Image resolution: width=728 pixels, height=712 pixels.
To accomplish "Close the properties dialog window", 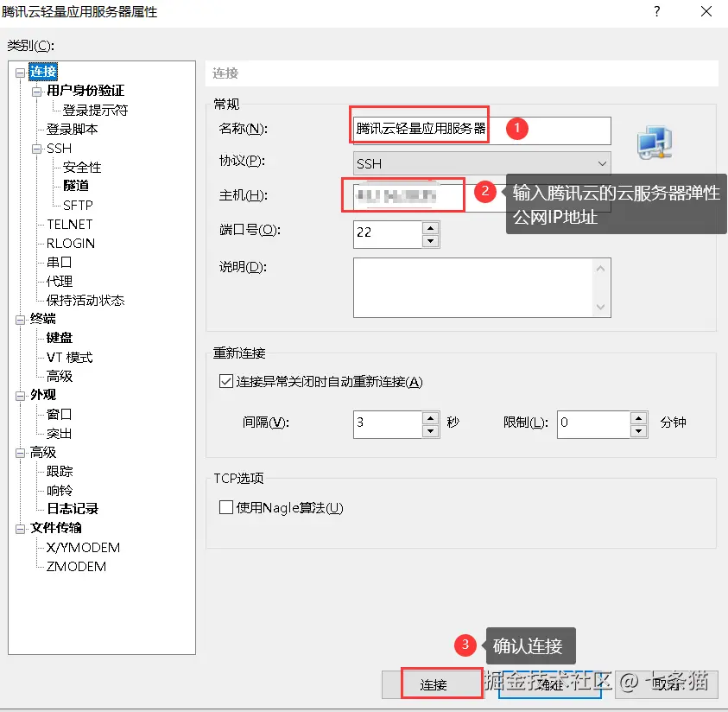I will tap(706, 11).
